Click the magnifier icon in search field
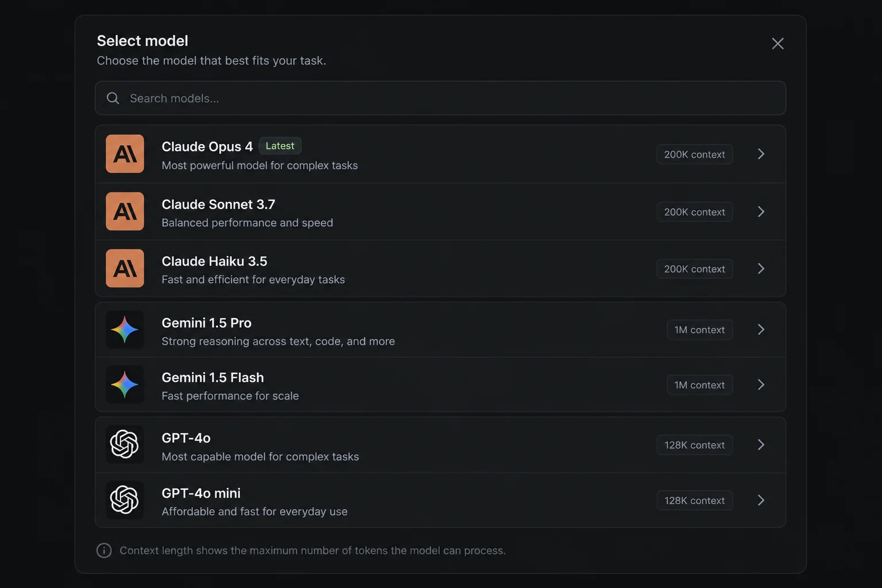Image resolution: width=882 pixels, height=588 pixels. coord(113,98)
